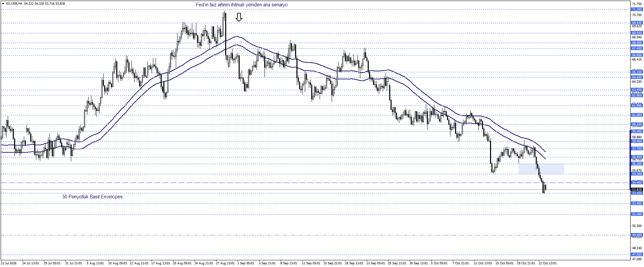The image size is (644, 267).
Task: Select the light blue shaded rectangle zone
Action: click(x=541, y=169)
